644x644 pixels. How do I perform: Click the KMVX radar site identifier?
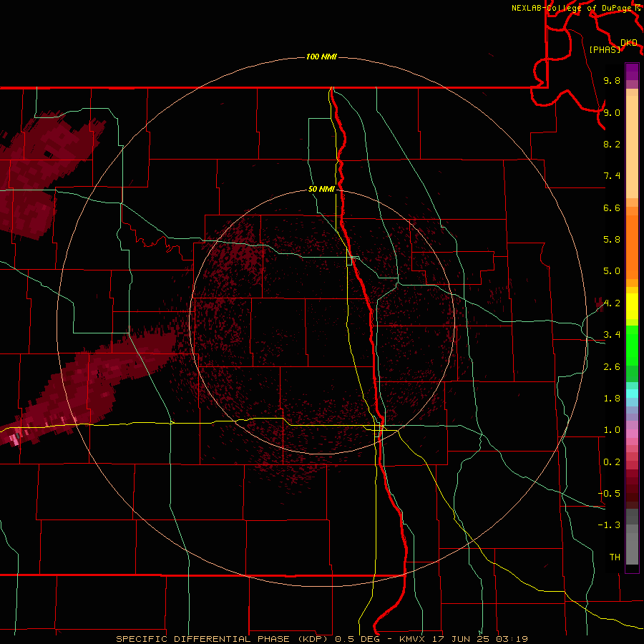(x=412, y=639)
